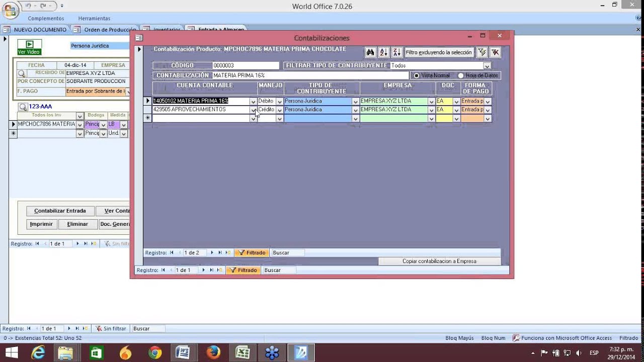Click the Ver Video play icon

30,44
